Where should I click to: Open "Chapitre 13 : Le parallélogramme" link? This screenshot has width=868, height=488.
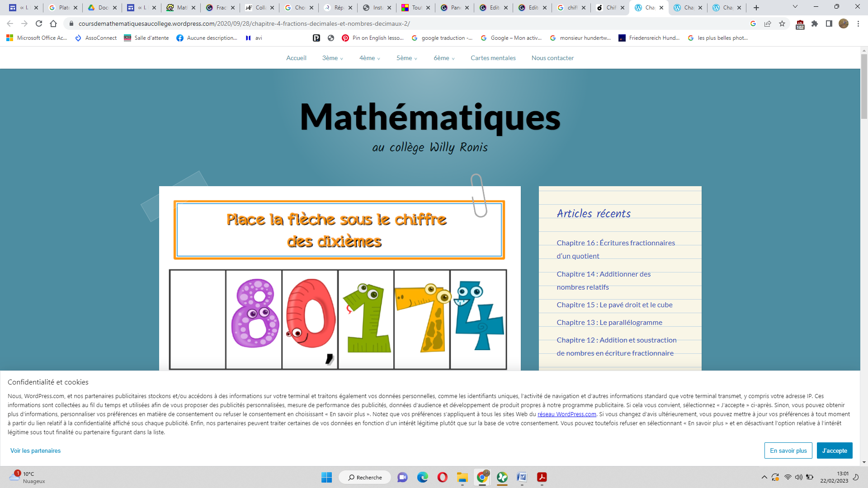click(609, 322)
